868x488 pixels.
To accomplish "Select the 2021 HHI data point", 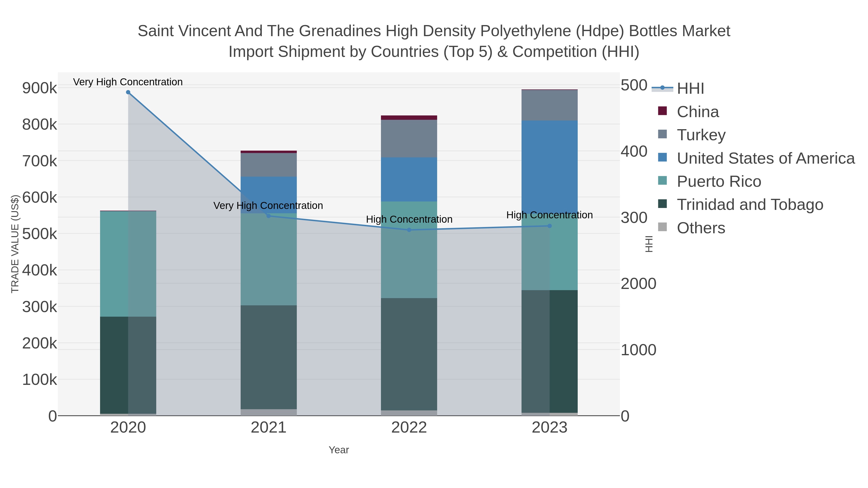I will coord(269,216).
